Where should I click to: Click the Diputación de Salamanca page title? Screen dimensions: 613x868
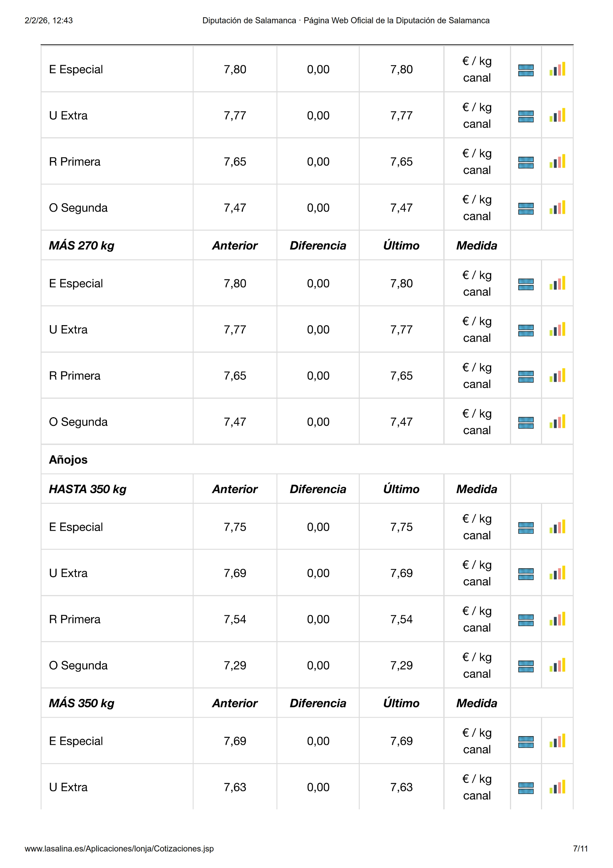(x=346, y=21)
